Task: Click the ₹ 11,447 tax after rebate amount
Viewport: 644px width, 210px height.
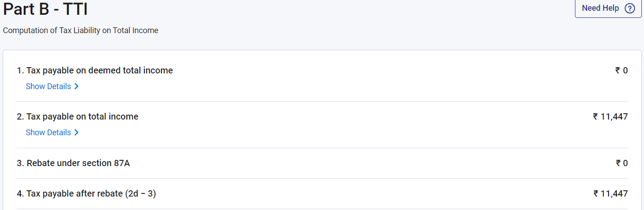Action: click(x=610, y=194)
